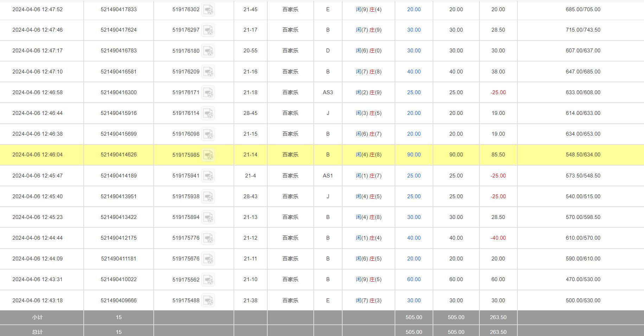Viewport: 644px width, 336px height.
Task: Open video replay for round 519176297
Action: click(x=208, y=30)
